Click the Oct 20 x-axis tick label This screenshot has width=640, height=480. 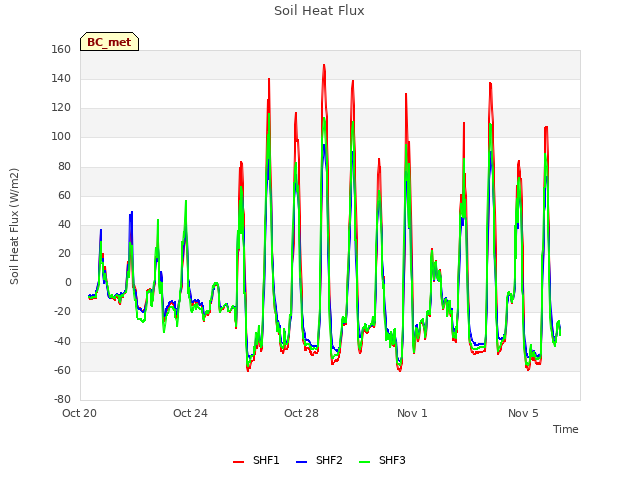tap(79, 413)
